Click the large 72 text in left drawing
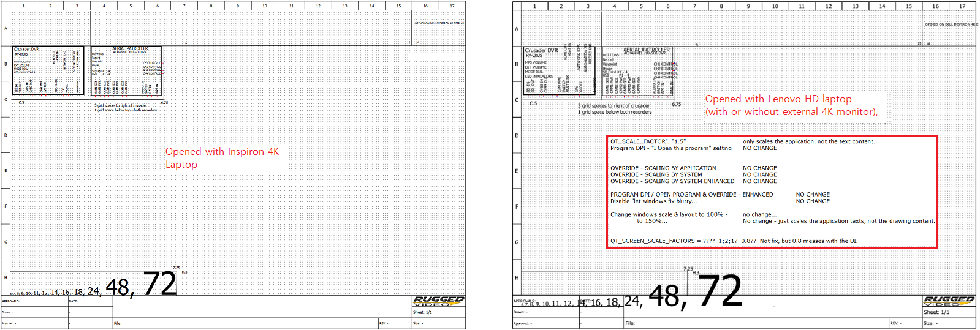 [160, 284]
